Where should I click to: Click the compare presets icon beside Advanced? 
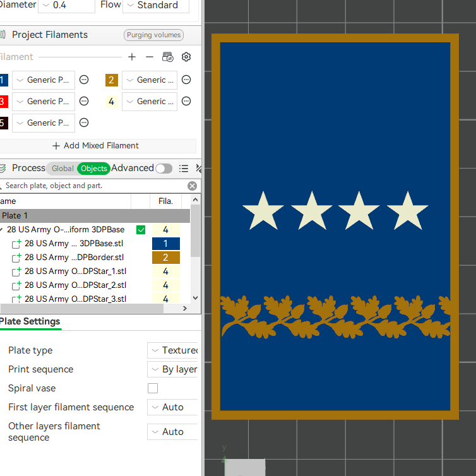tap(198, 169)
